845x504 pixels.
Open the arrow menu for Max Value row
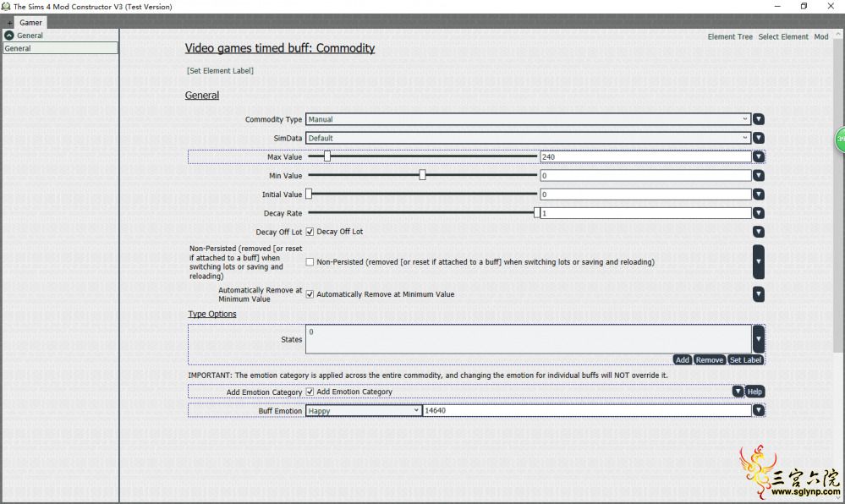point(758,156)
